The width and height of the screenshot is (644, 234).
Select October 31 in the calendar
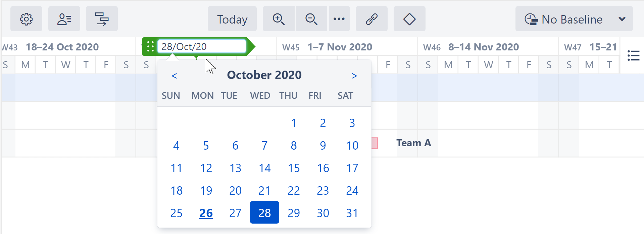tap(352, 212)
